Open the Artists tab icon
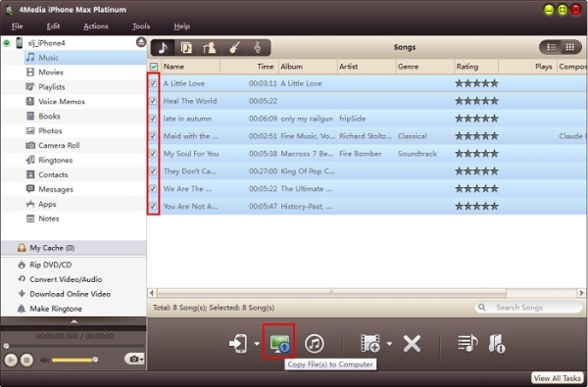The width and height of the screenshot is (588, 387). pos(209,48)
